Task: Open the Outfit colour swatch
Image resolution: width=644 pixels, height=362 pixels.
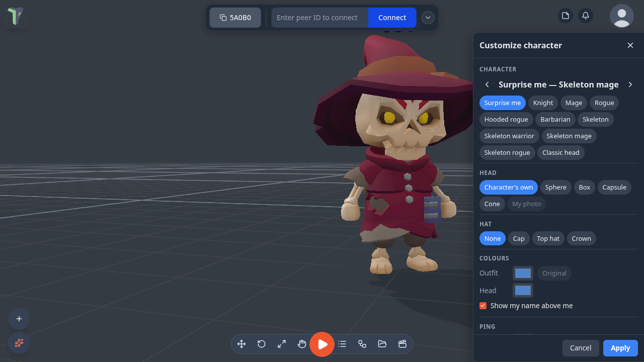Action: click(x=523, y=273)
